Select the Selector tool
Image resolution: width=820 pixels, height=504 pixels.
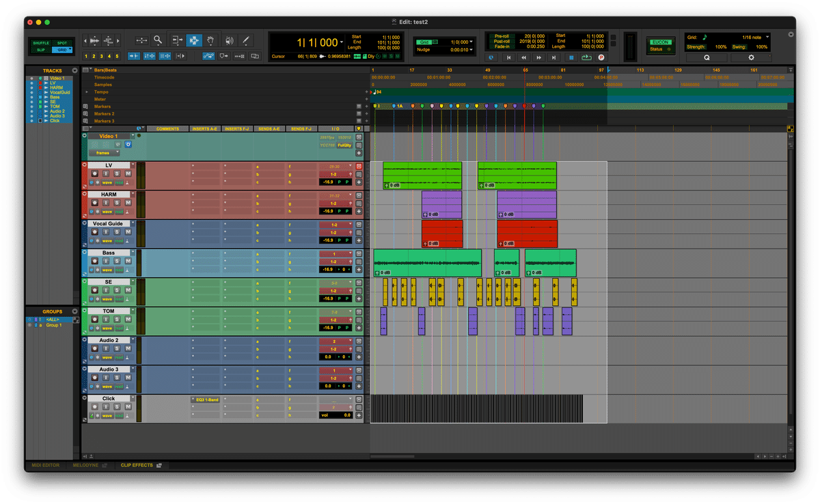pyautogui.click(x=194, y=40)
